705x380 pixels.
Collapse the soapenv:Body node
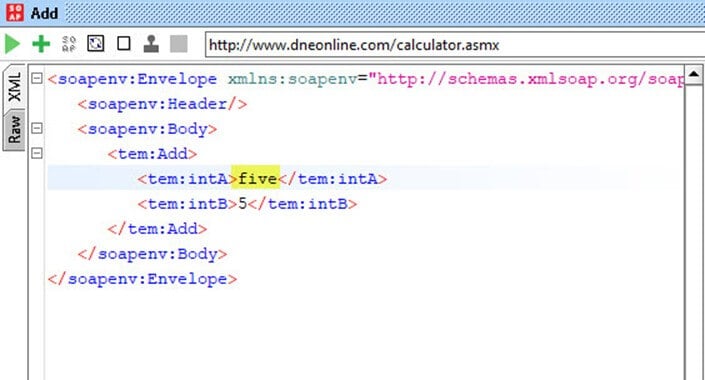(x=37, y=128)
